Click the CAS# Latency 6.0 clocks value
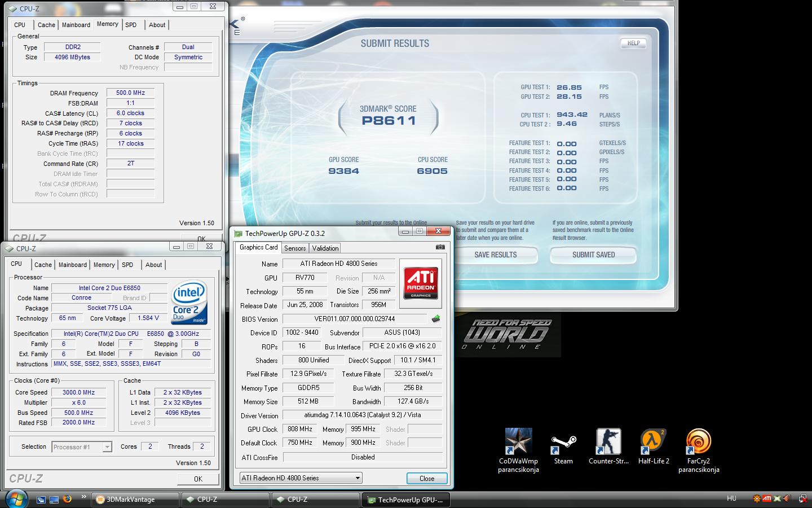 tap(130, 113)
